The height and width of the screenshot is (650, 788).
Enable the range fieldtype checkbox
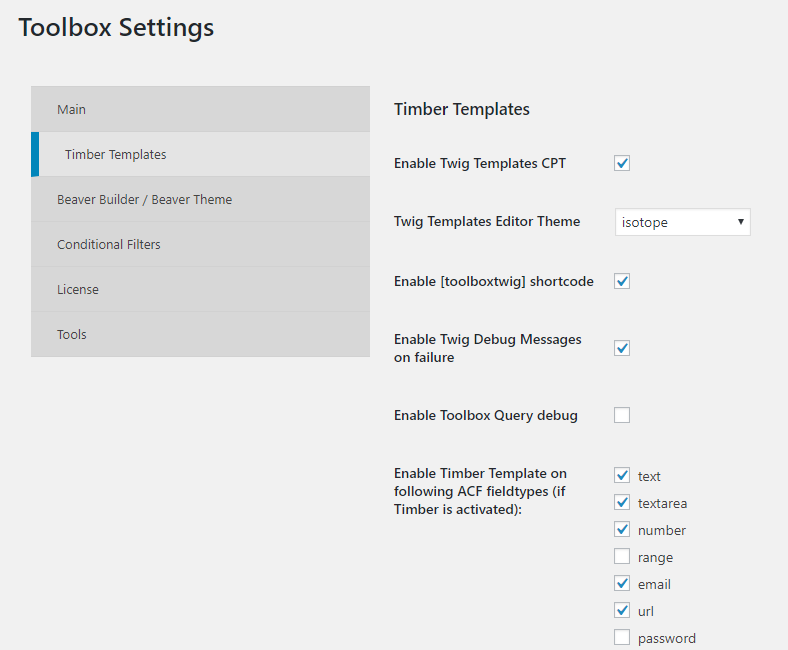[x=622, y=557]
